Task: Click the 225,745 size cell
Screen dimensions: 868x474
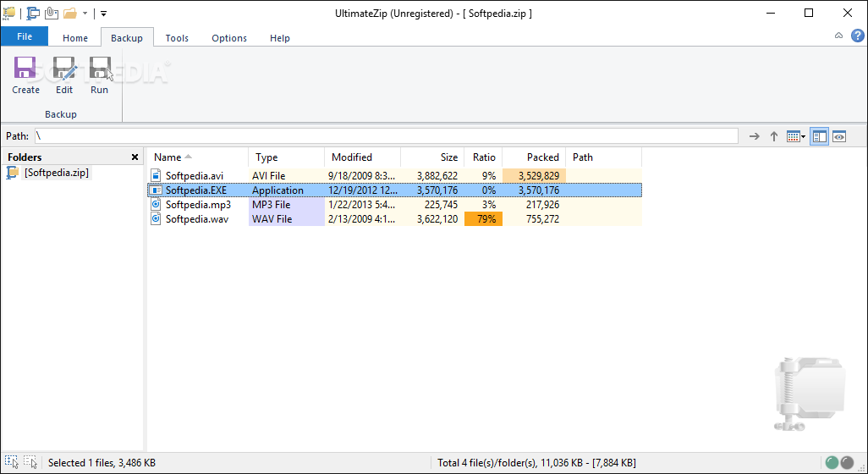Action: click(x=432, y=204)
